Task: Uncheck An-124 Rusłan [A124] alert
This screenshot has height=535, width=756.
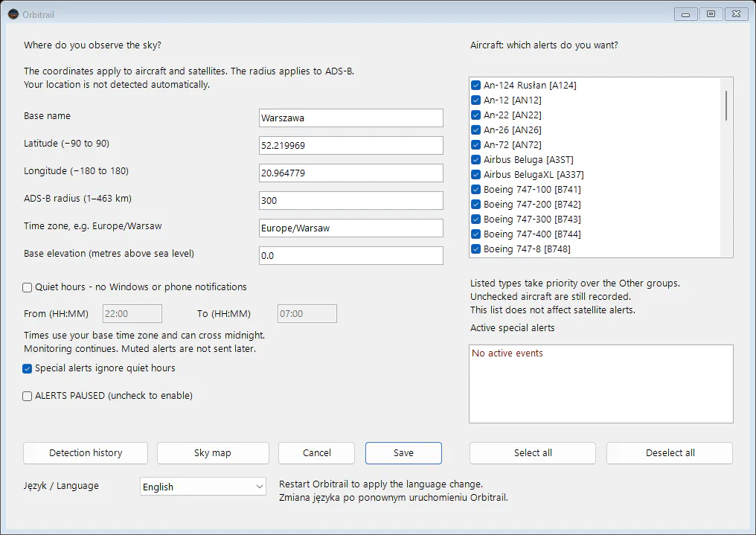Action: pos(476,86)
